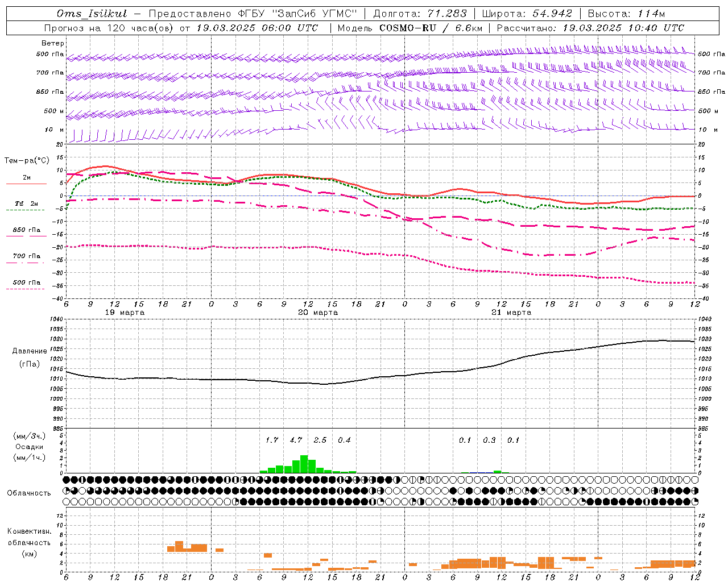Select the model name COSMO-RU / 6.6км
Image resolution: width=728 pixels, height=582 pixels.
tap(431, 28)
